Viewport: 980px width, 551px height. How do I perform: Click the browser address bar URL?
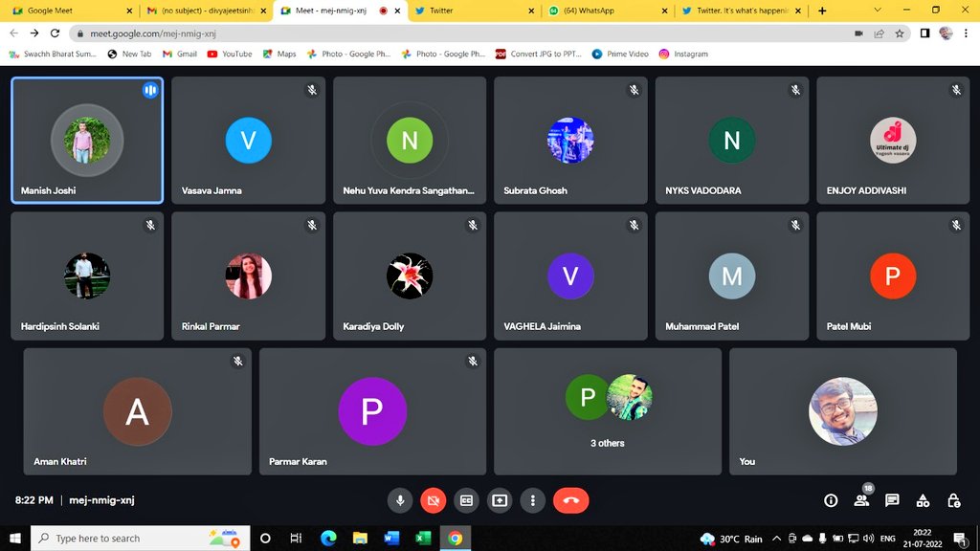[x=152, y=33]
